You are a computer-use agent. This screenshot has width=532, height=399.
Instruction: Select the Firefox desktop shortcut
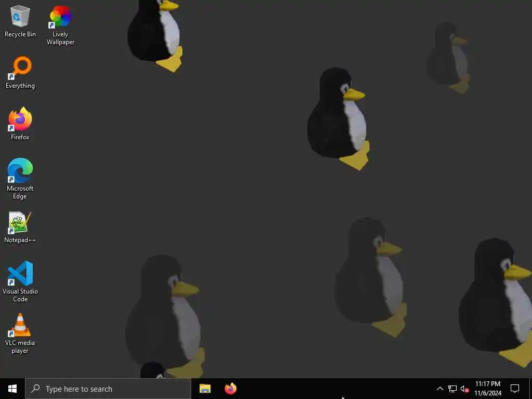click(x=20, y=124)
